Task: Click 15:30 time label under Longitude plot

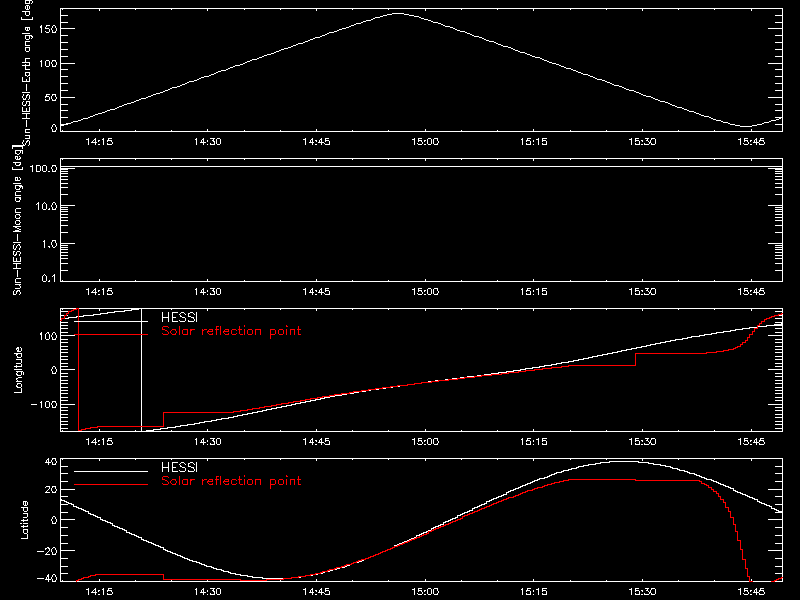Action: pos(642,442)
